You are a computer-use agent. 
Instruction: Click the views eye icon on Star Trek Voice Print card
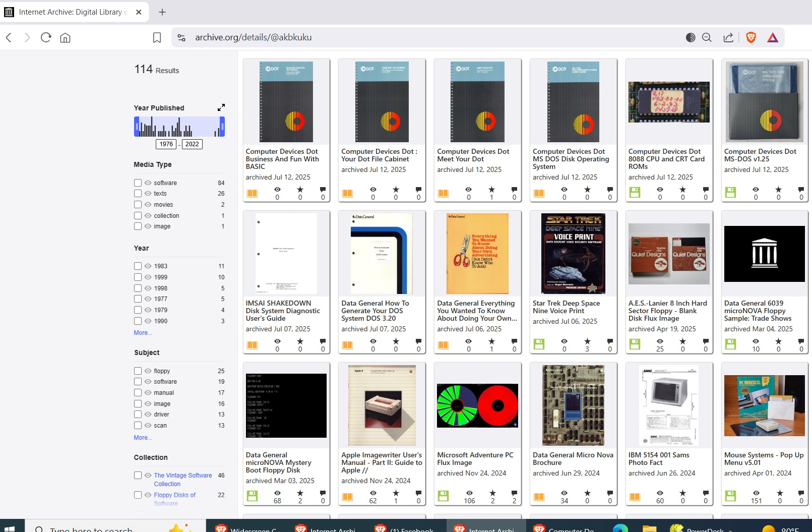(x=564, y=341)
